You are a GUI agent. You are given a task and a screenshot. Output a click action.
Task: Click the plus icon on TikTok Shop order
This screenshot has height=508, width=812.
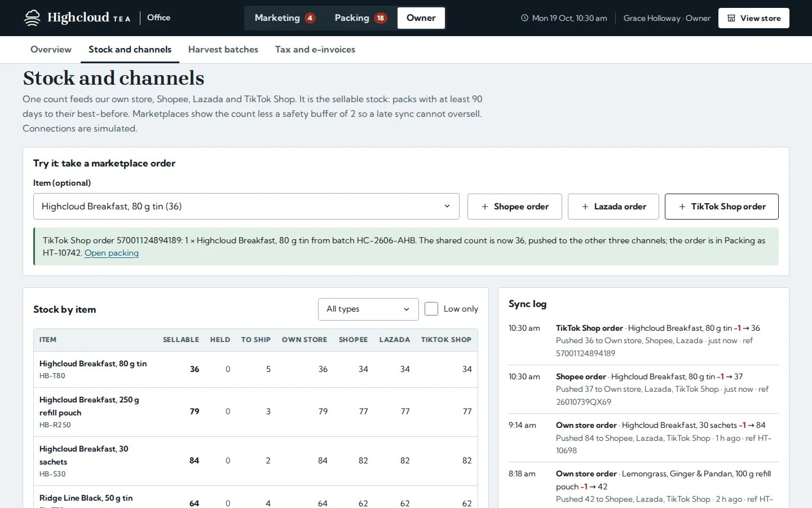(x=682, y=207)
